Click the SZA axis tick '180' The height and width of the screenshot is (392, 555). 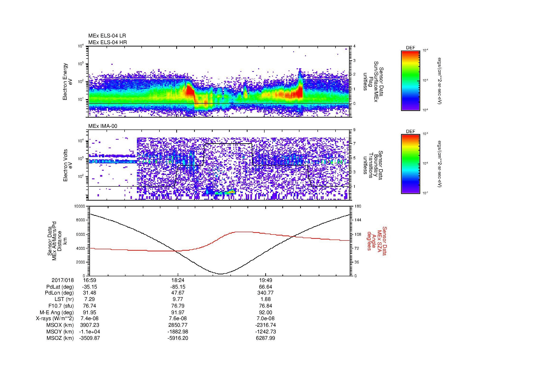[358, 206]
